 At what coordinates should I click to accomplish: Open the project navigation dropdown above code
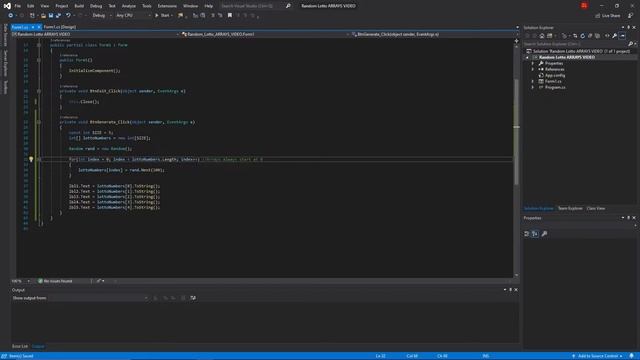coord(96,34)
